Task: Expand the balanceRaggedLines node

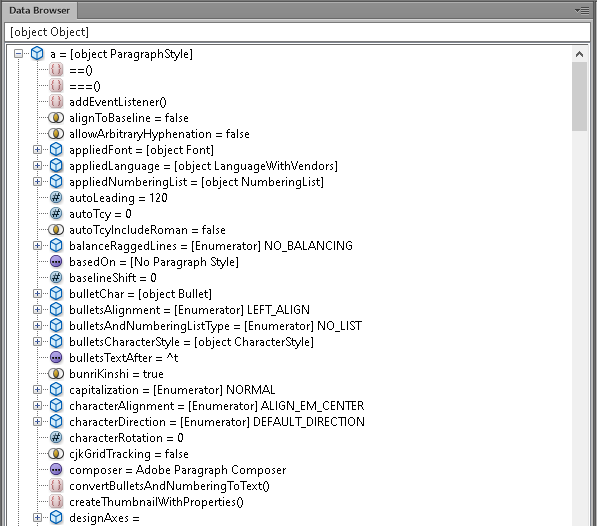Action: point(37,245)
